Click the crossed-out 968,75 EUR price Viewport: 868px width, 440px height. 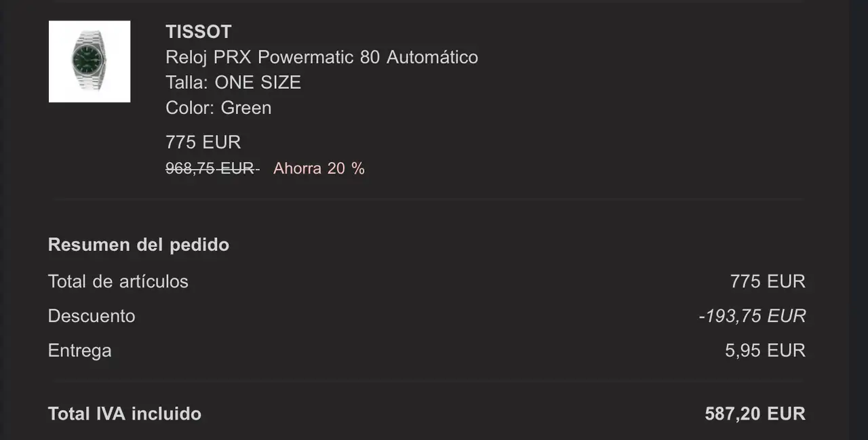pyautogui.click(x=212, y=168)
